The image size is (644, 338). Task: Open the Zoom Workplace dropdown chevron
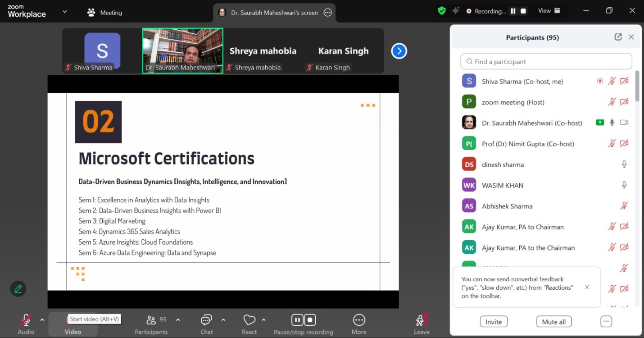64,12
